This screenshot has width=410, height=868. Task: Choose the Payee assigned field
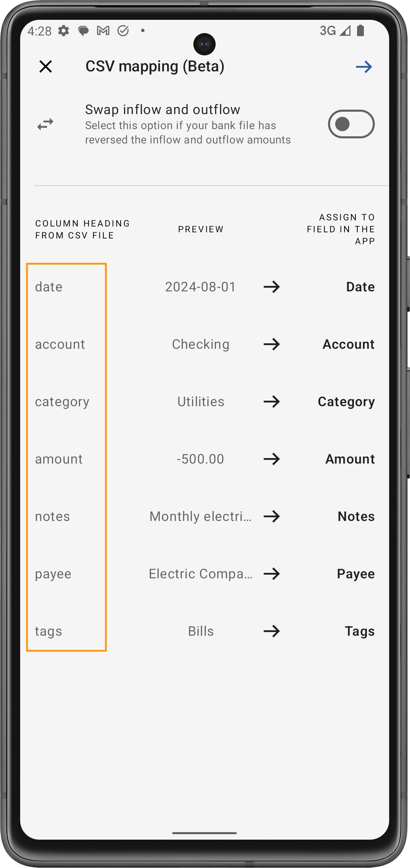[x=356, y=574]
